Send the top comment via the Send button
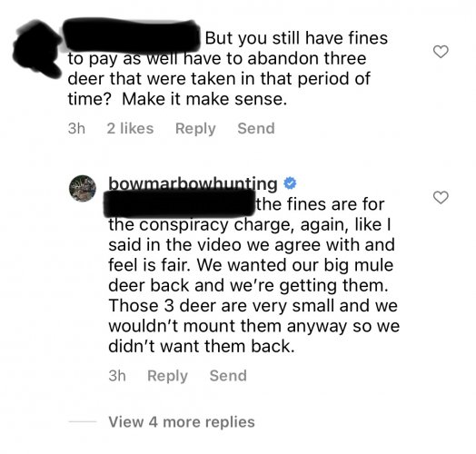Image resolution: width=476 pixels, height=454 pixels. pyautogui.click(x=256, y=128)
